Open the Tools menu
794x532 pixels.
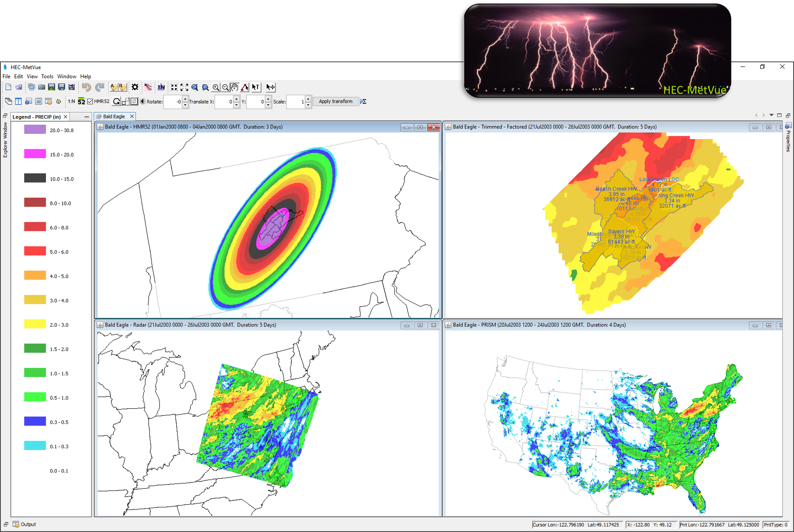[48, 76]
